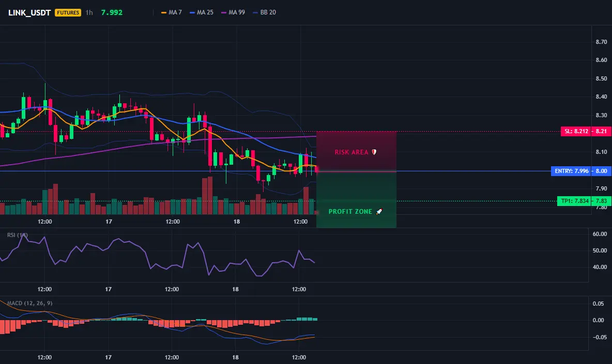Click the latest red candle at the entry line
This screenshot has width=612, height=364.
click(x=316, y=169)
